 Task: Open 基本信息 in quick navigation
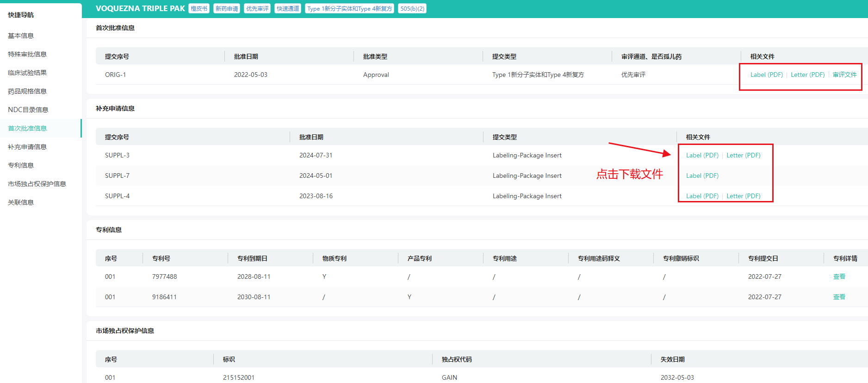coord(21,36)
